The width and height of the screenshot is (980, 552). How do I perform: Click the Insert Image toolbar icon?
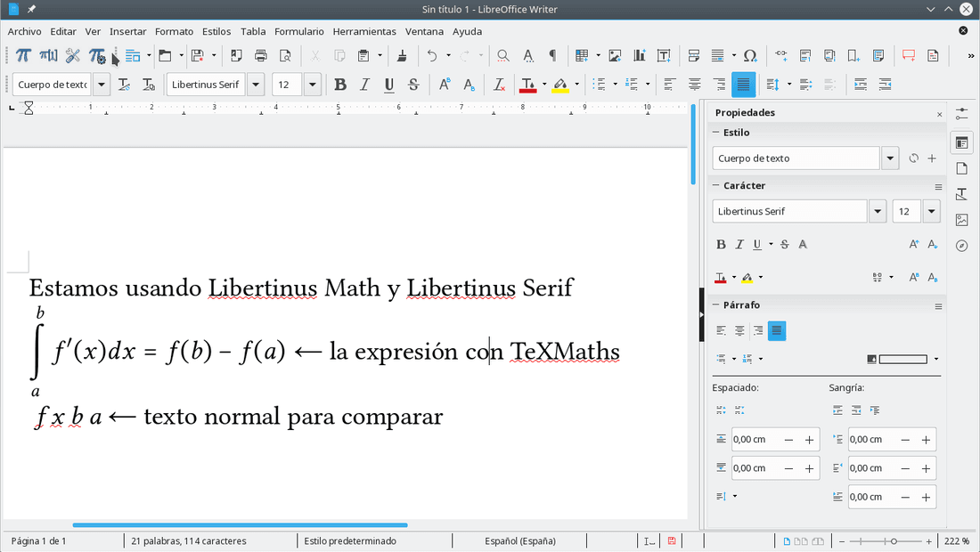click(615, 55)
